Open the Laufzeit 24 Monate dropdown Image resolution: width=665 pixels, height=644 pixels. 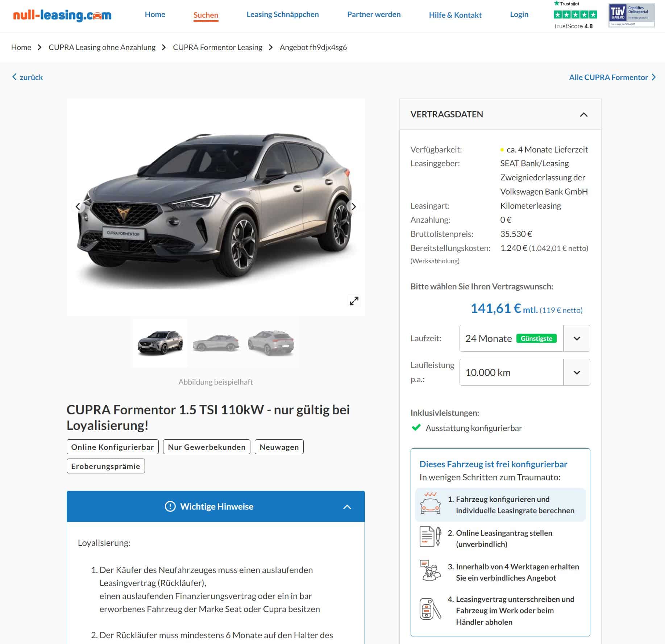tap(524, 338)
